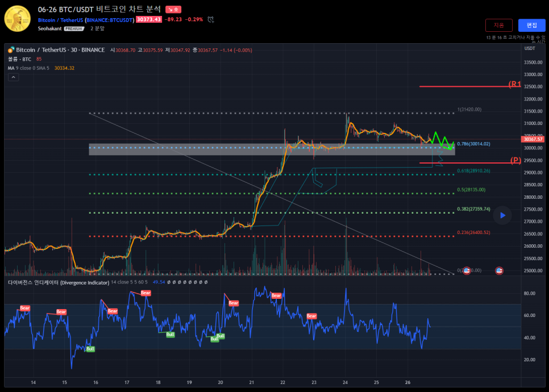Select the Volume BTC indicator legend
Screen dimensions: 549x392
[19, 59]
